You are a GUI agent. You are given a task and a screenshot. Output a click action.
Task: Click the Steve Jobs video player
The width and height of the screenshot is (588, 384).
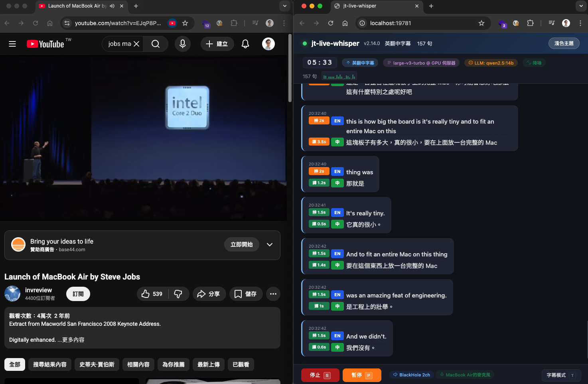coord(143,138)
